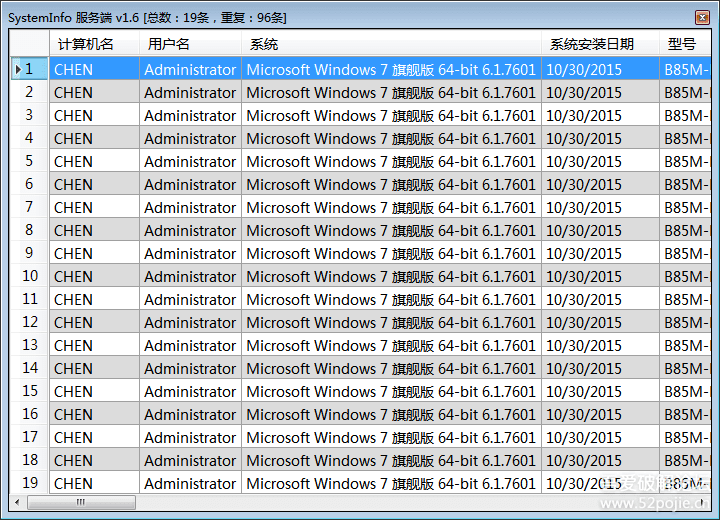
Task: Select row header number 1
Action: pyautogui.click(x=29, y=69)
